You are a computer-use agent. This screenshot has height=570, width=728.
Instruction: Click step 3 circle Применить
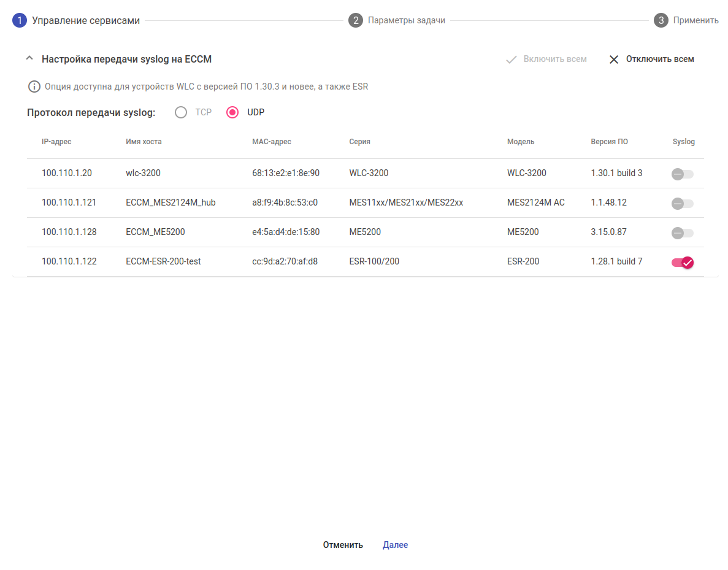tap(661, 20)
